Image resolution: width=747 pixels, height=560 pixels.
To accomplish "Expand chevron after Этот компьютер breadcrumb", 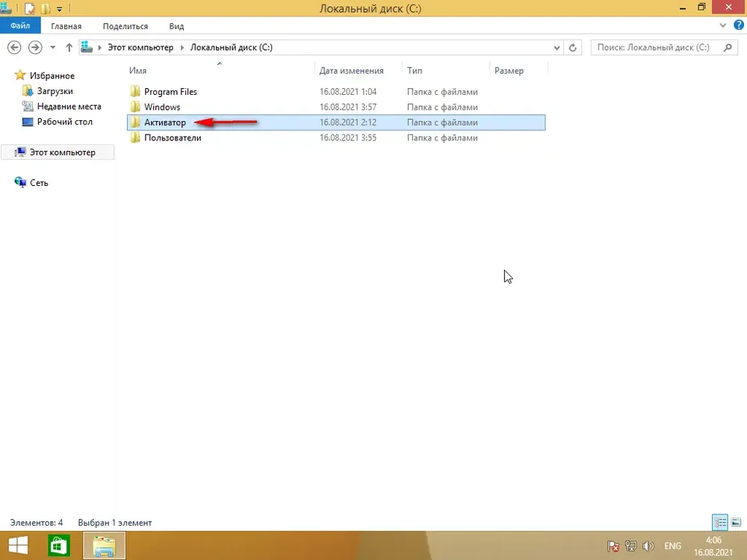I will point(182,47).
